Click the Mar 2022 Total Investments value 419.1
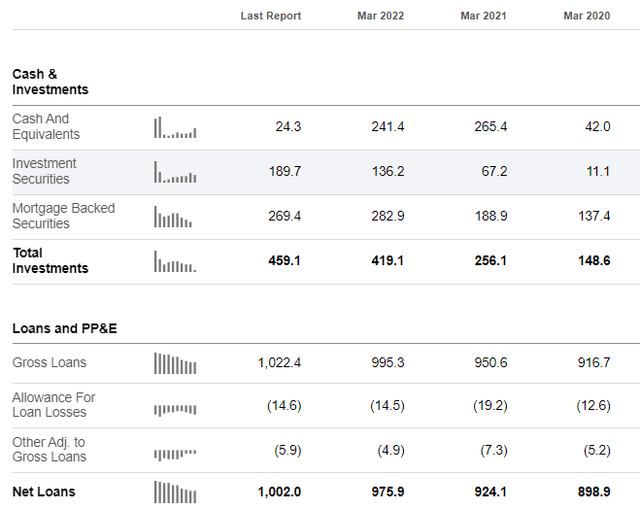The height and width of the screenshot is (509, 640). [x=387, y=260]
